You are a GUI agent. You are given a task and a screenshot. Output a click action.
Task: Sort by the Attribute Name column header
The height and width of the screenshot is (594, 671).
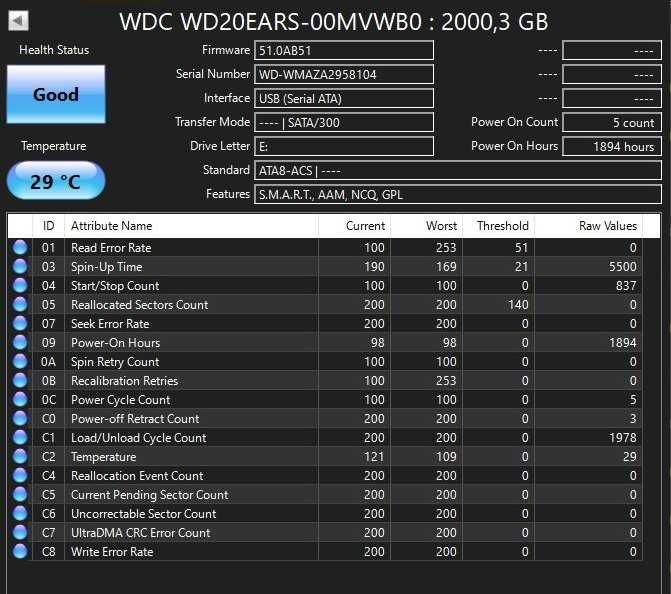[x=191, y=226]
